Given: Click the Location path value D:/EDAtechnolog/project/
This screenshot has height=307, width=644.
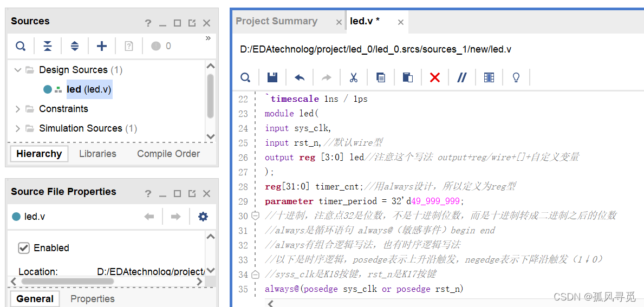Looking at the screenshot, I should [151, 271].
